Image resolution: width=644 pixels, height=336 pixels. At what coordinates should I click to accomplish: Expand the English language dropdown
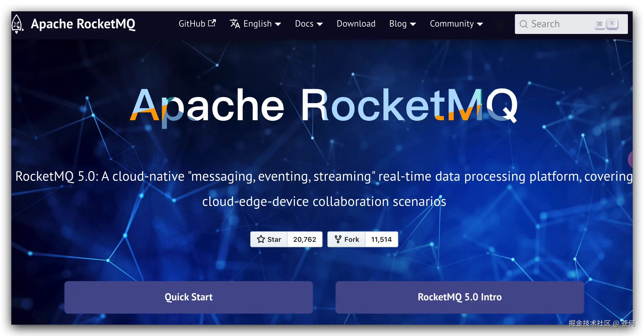tap(262, 24)
